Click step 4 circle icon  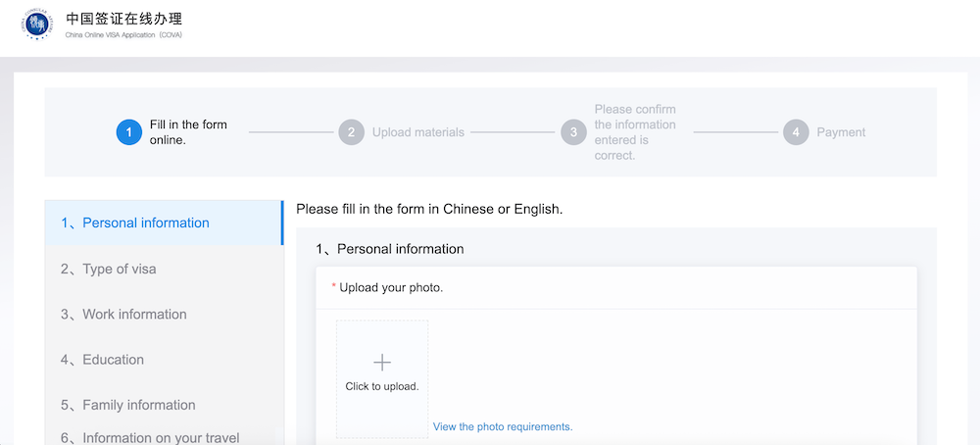point(796,132)
